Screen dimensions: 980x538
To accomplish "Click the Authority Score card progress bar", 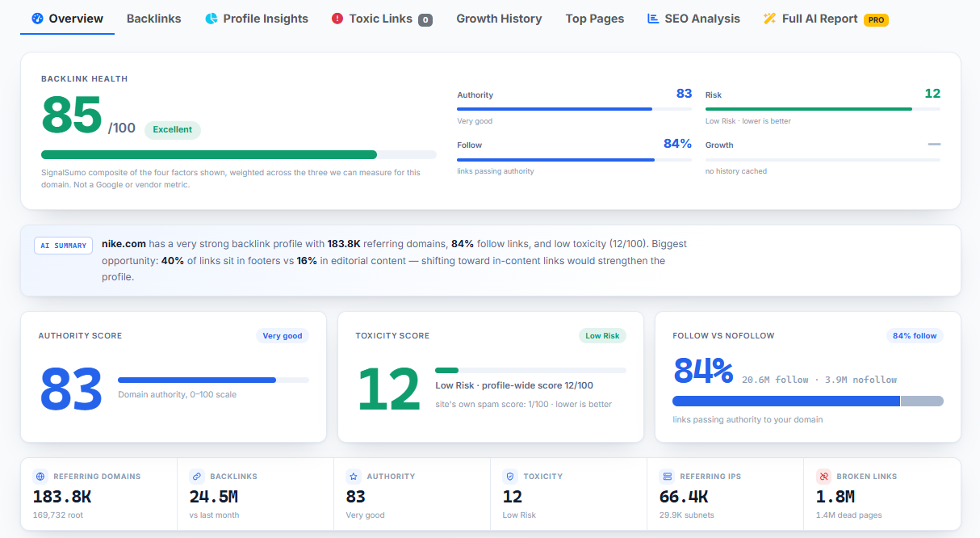I will click(213, 380).
